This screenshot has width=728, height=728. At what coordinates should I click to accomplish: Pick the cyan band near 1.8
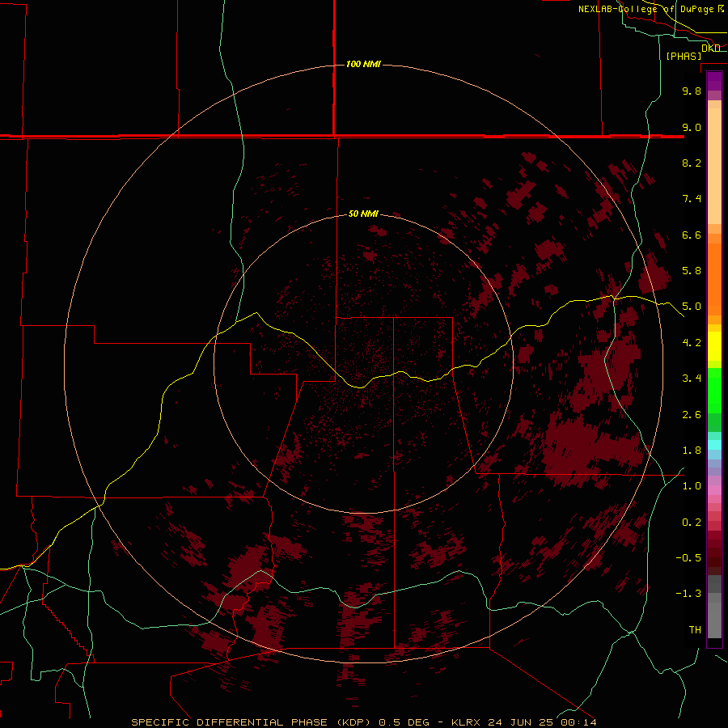[x=714, y=445]
